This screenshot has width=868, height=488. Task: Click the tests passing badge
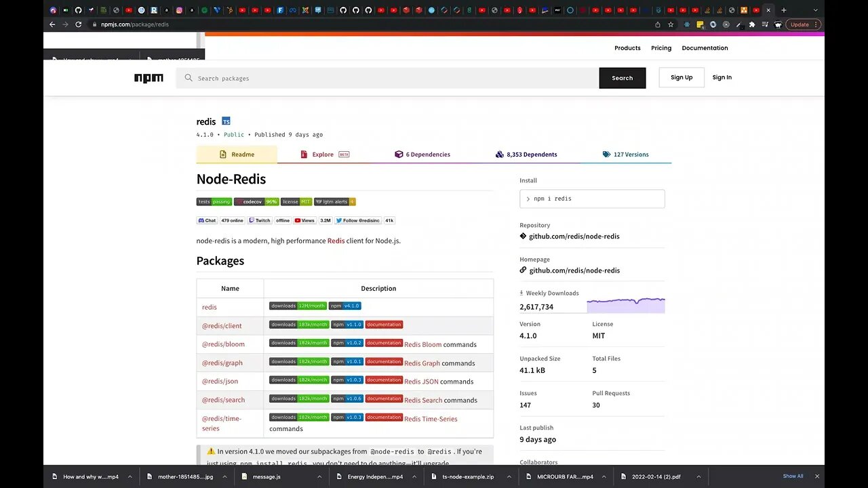pos(214,201)
